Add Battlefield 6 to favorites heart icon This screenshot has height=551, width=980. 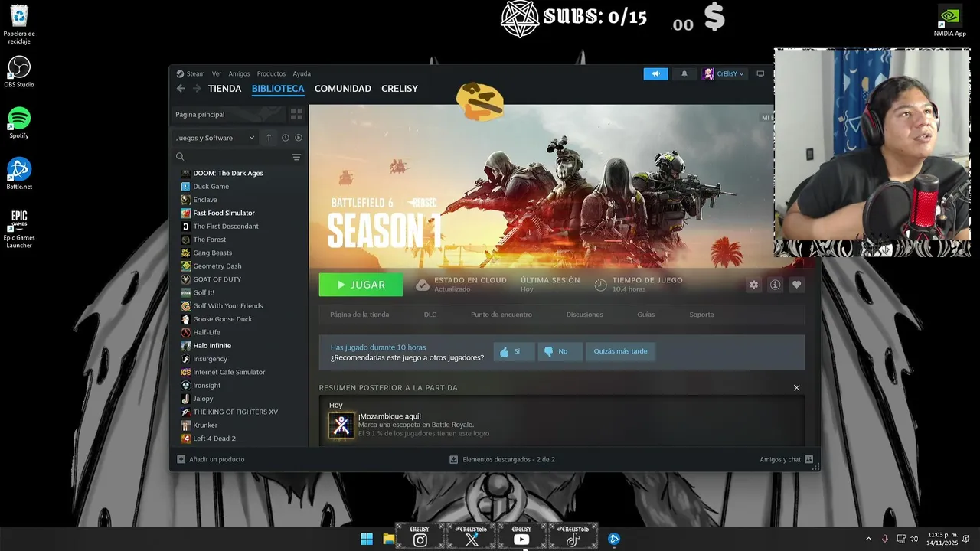[796, 285]
